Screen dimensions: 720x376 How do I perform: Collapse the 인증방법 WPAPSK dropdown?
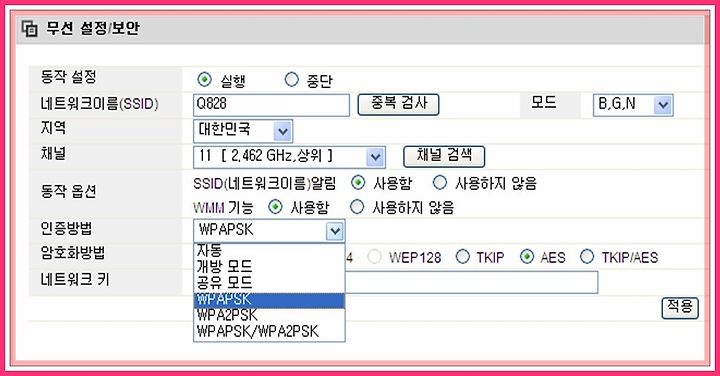coord(269,230)
